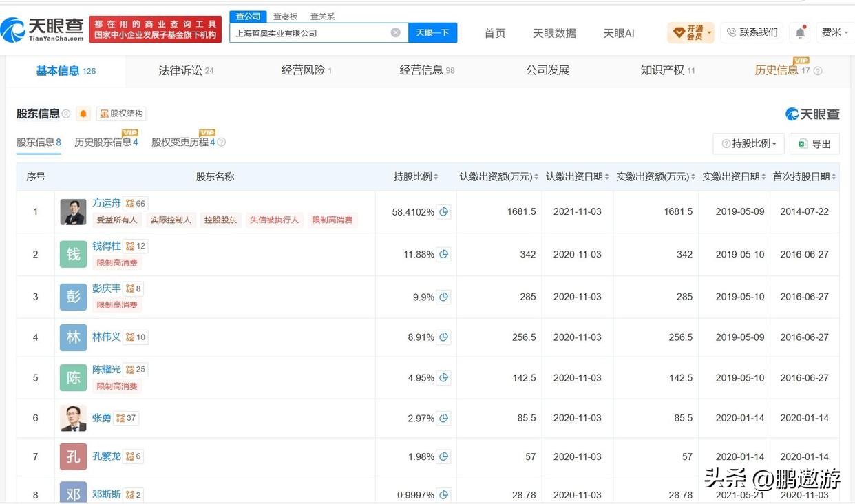Open notifications bell in the header
Image resolution: width=855 pixels, height=504 pixels.
[x=800, y=32]
